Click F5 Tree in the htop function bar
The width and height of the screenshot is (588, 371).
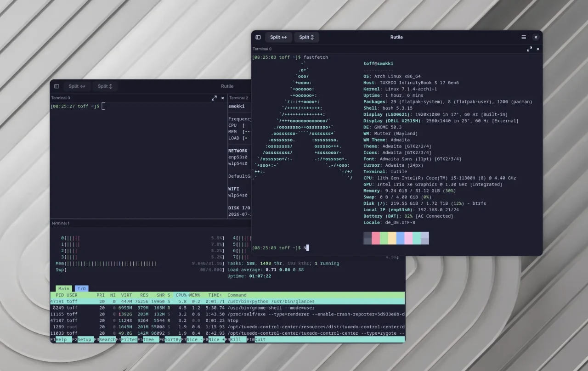click(x=148, y=340)
